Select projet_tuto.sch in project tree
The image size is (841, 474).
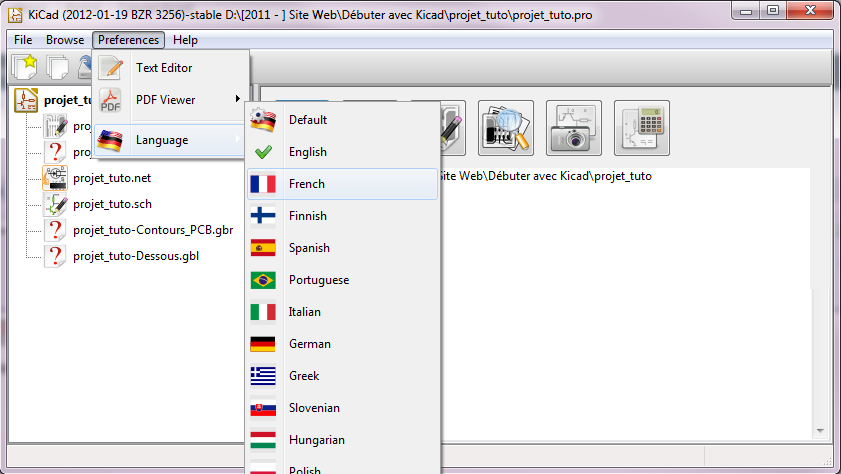point(112,204)
